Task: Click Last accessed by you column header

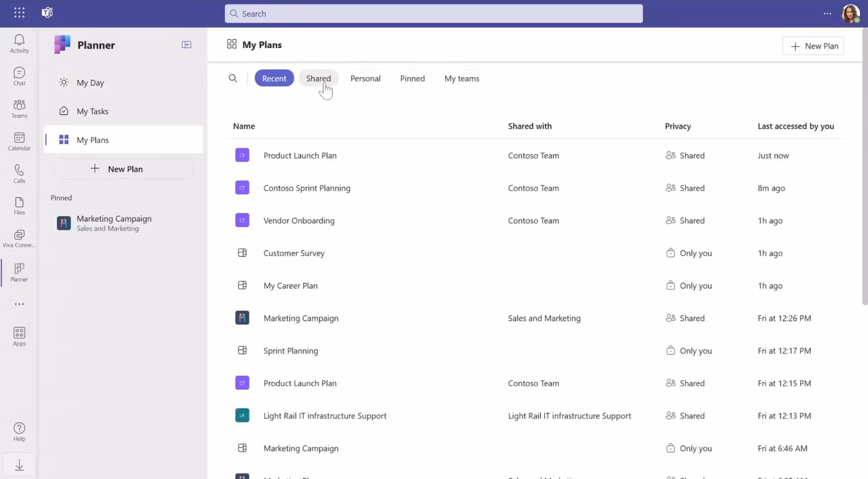Action: 796,126
